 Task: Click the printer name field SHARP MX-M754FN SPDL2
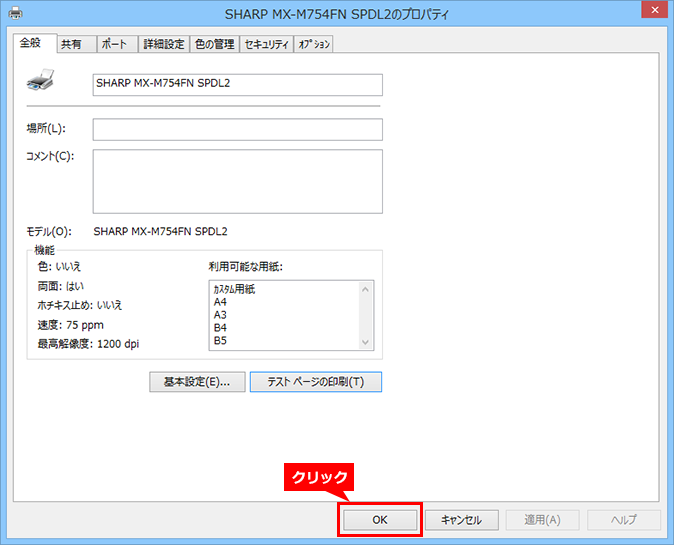click(238, 85)
